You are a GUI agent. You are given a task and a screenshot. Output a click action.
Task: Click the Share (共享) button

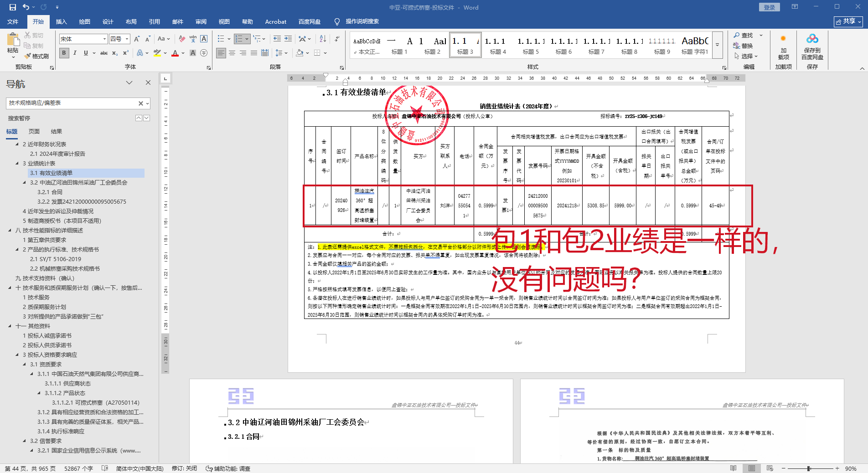(x=848, y=21)
